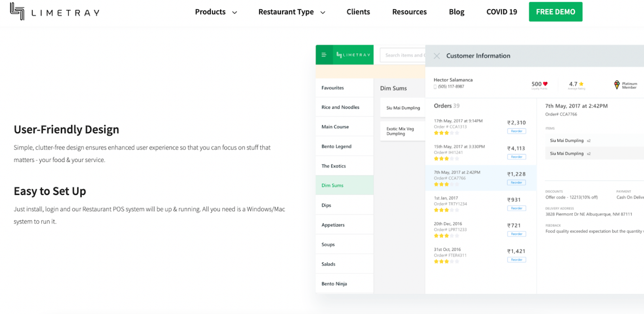Select the Dim Sums category
The width and height of the screenshot is (644, 314).
[x=332, y=185]
